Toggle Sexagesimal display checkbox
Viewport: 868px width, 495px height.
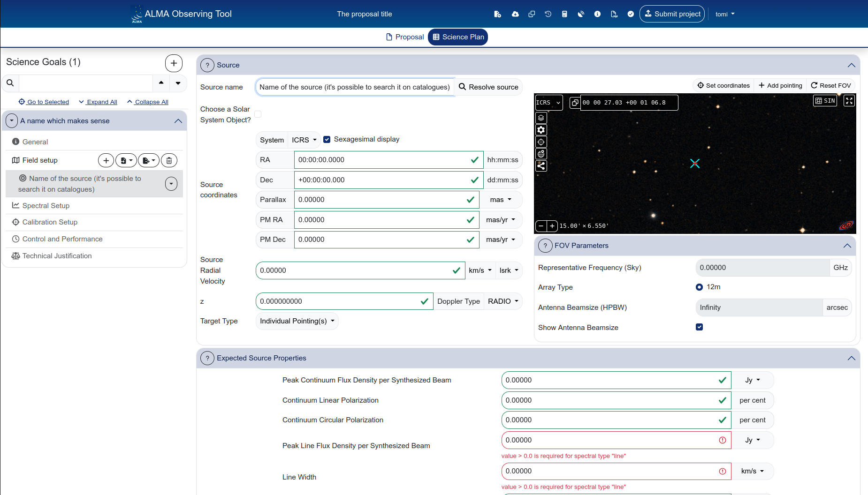[327, 139]
